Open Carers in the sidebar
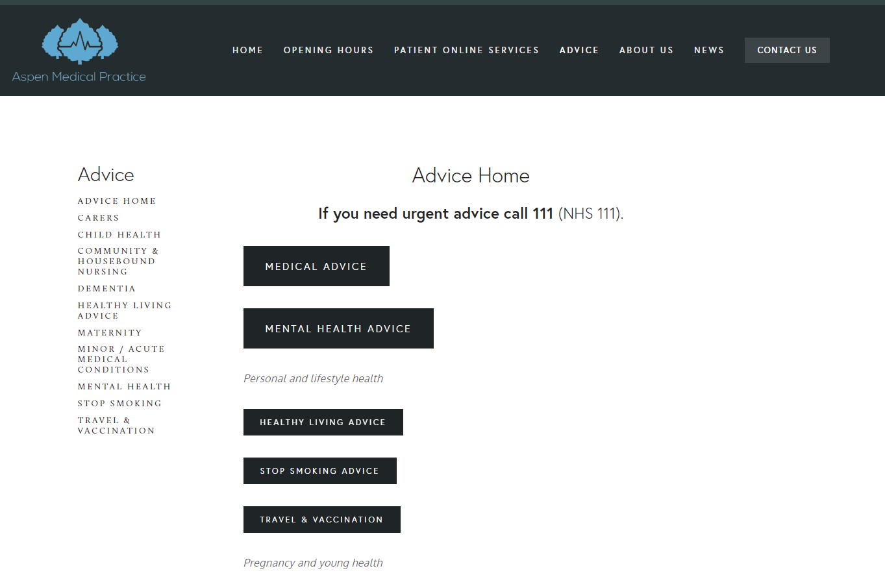The height and width of the screenshot is (588, 885). [x=99, y=218]
